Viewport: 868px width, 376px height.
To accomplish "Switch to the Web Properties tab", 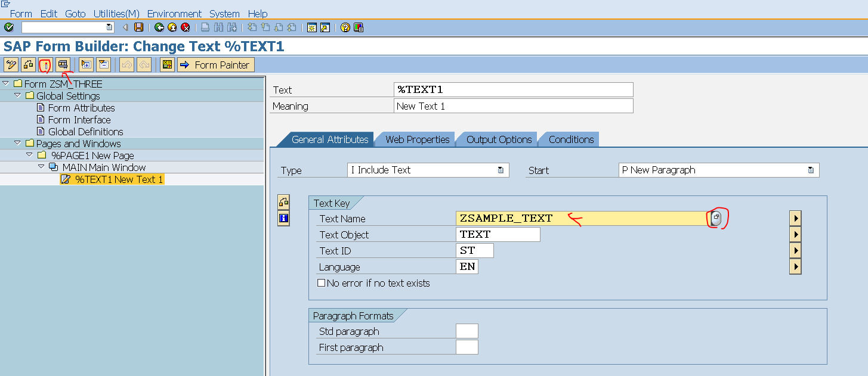I will pos(417,139).
